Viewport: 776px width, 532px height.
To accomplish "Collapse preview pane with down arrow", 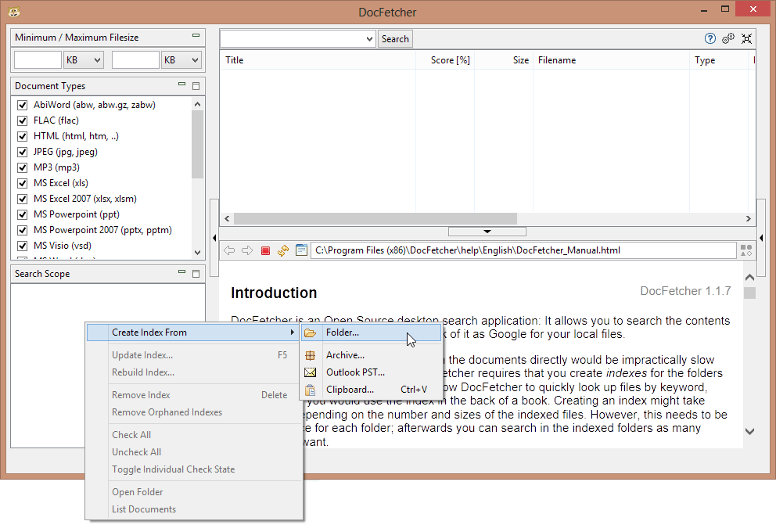I will point(487,232).
